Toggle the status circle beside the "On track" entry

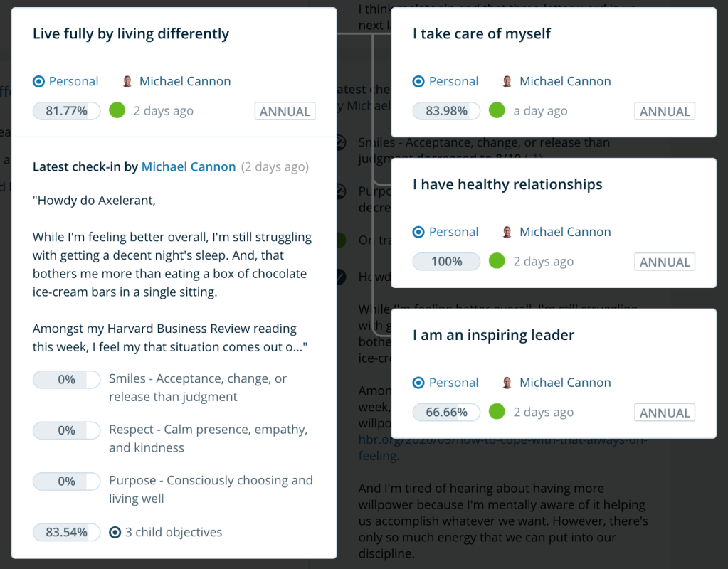(x=339, y=240)
